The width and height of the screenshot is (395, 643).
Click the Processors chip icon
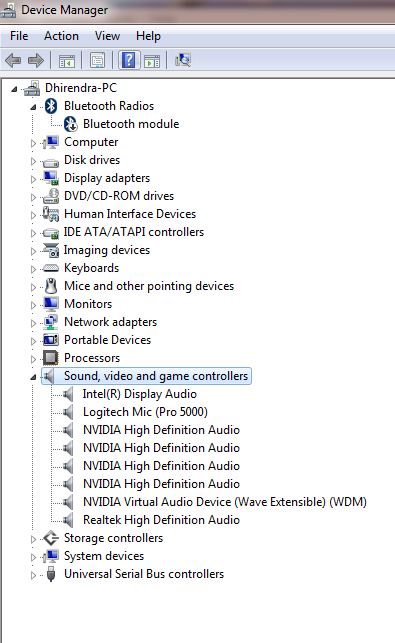click(x=51, y=358)
